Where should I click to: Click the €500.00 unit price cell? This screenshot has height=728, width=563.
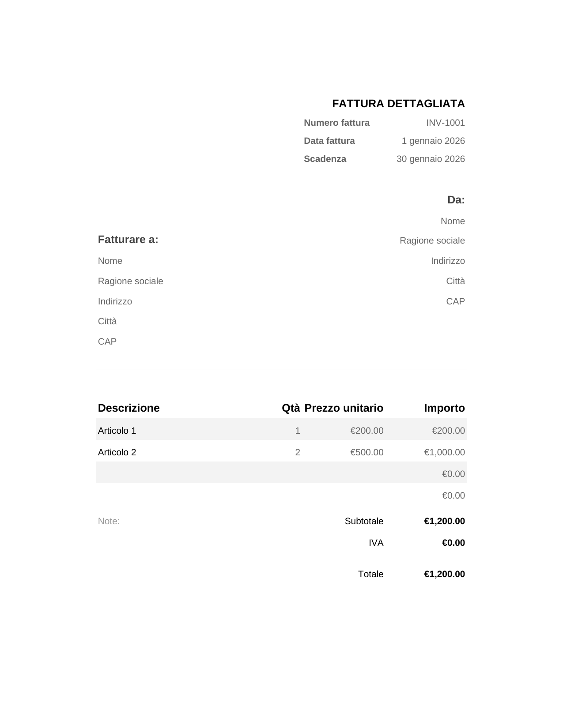coord(367,452)
